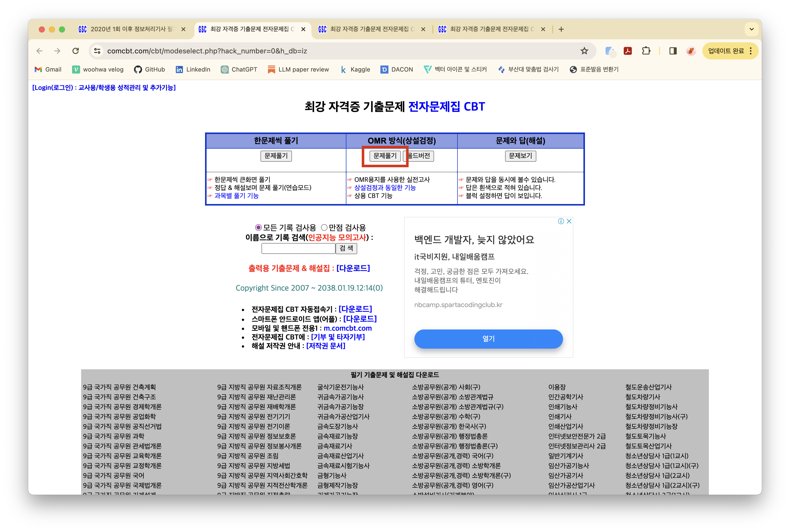Screen dimensions: 790x532
Task: Click the name search input field
Action: pos(298,248)
